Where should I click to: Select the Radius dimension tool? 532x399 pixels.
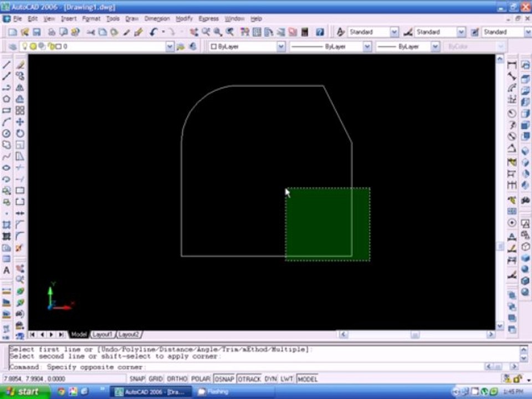pyautogui.click(x=512, y=113)
